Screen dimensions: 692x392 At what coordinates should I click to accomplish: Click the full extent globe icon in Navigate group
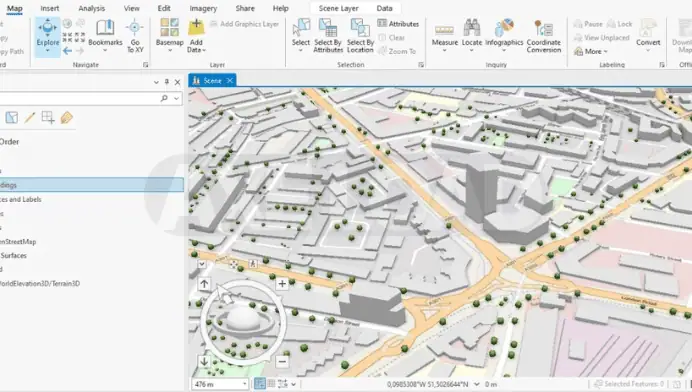[x=67, y=24]
